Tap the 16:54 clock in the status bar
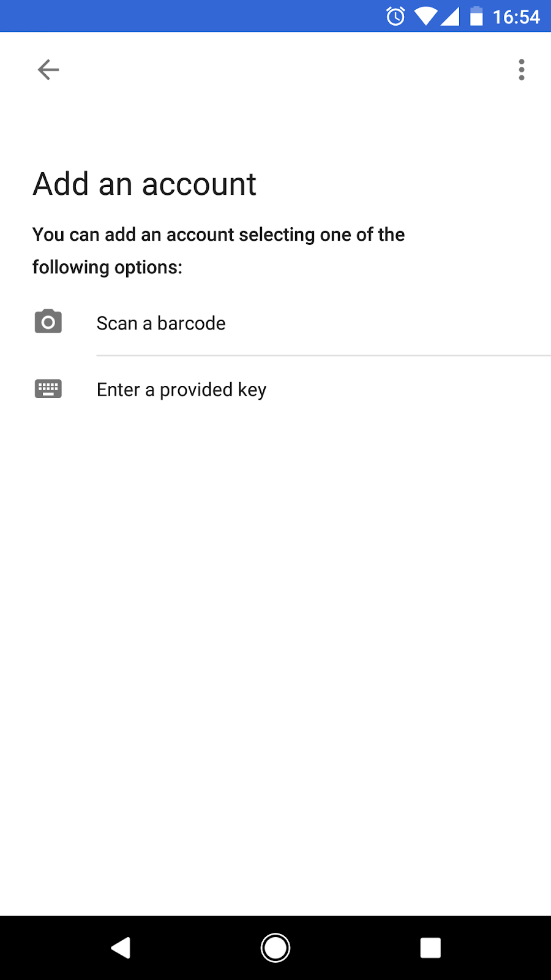 tap(516, 17)
